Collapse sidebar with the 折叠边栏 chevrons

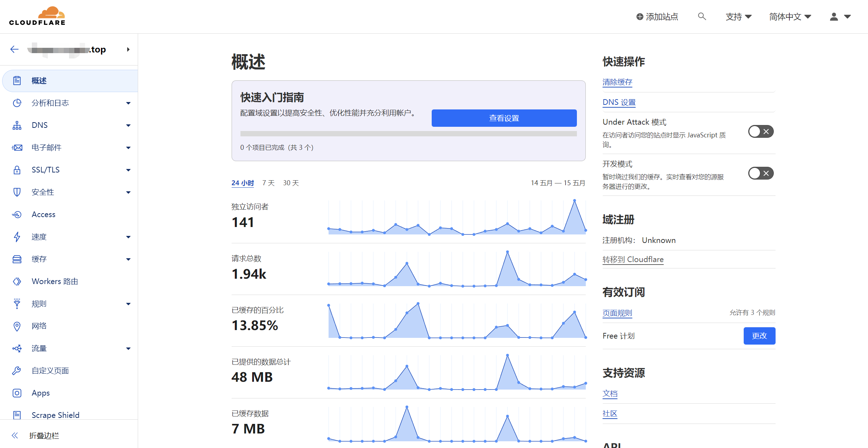click(x=15, y=435)
